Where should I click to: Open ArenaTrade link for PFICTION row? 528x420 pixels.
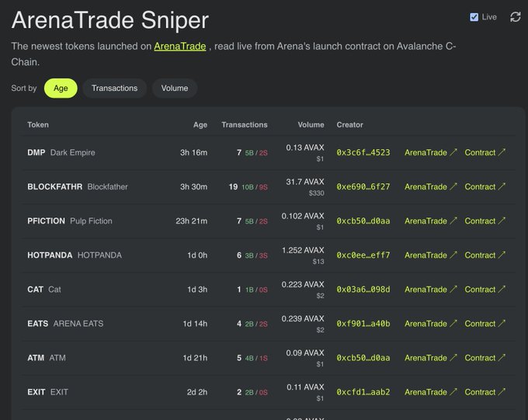point(431,221)
